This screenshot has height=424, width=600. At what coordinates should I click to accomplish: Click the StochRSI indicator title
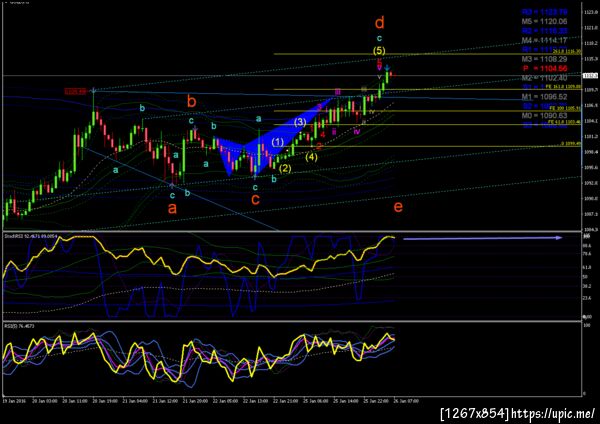click(x=31, y=236)
